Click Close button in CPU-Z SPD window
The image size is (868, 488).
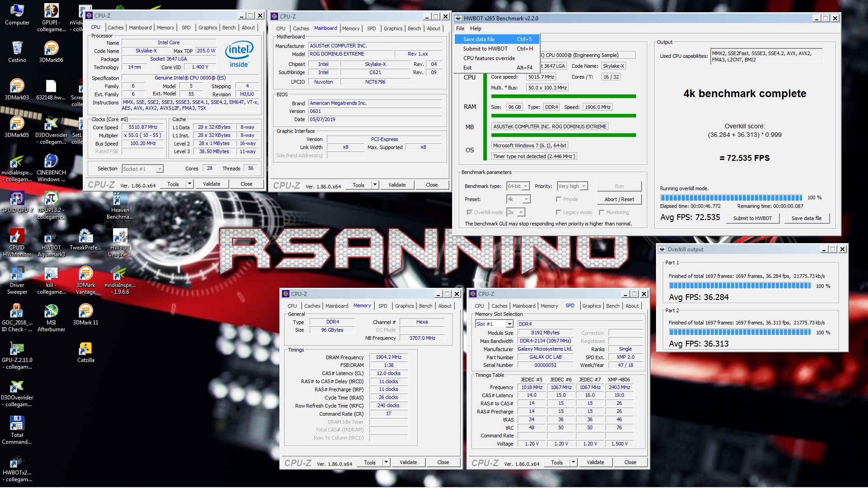pyautogui.click(x=630, y=462)
